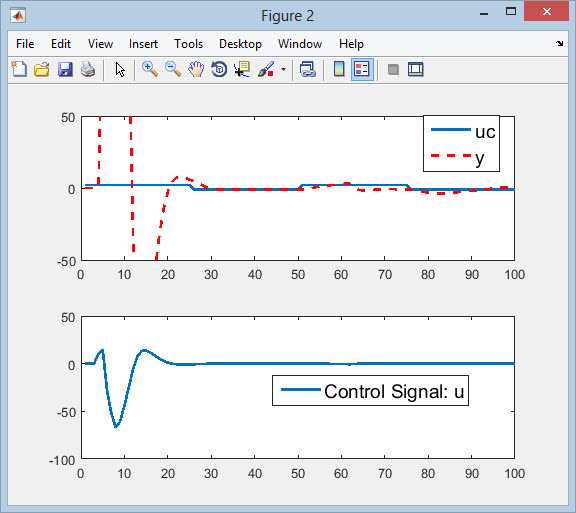This screenshot has width=576, height=513.
Task: Activate the Zoom Out magnifier tool
Action: (173, 69)
